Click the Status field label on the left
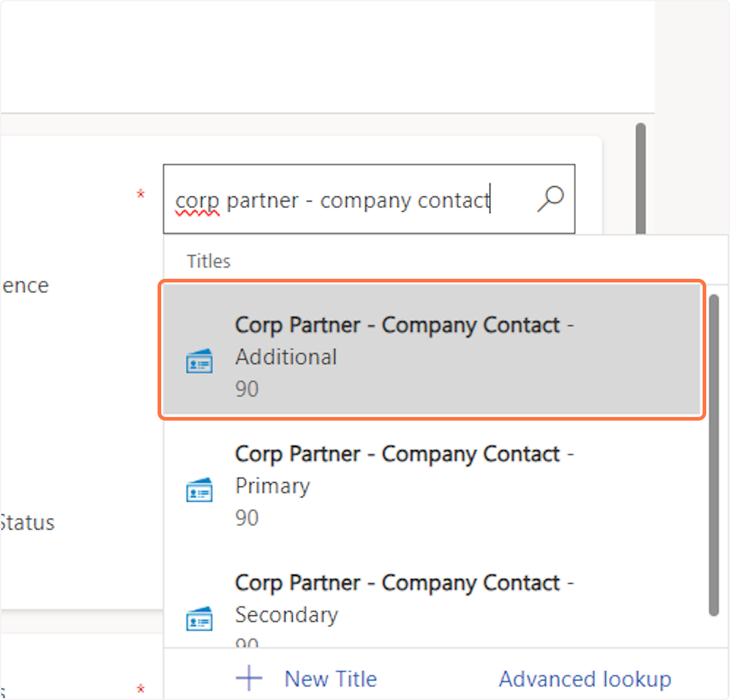 (28, 523)
